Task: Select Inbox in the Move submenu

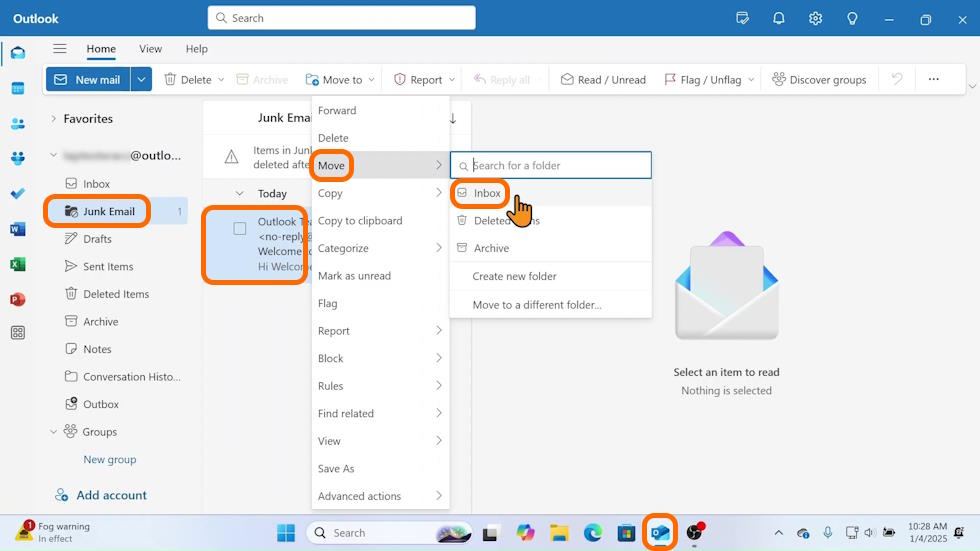Action: tap(487, 193)
